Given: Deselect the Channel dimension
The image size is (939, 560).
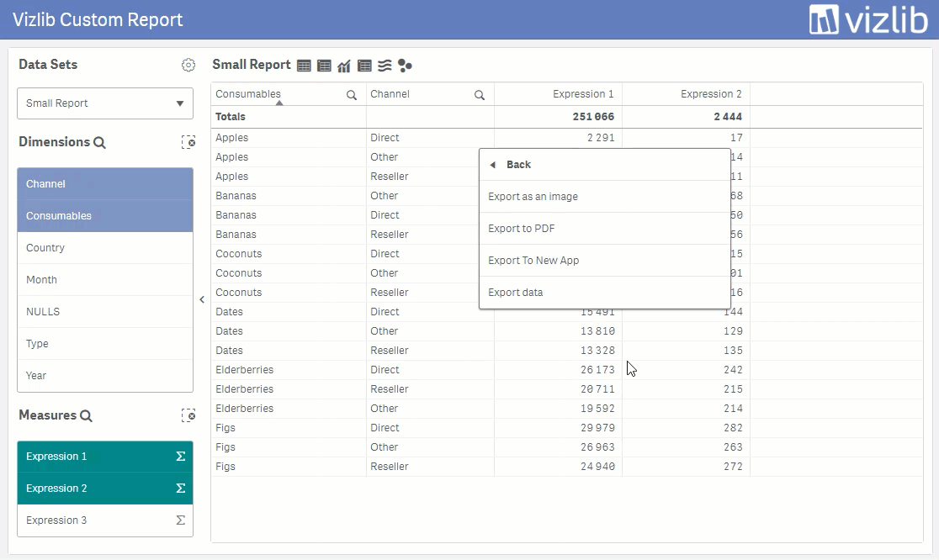Looking at the screenshot, I should coord(105,183).
